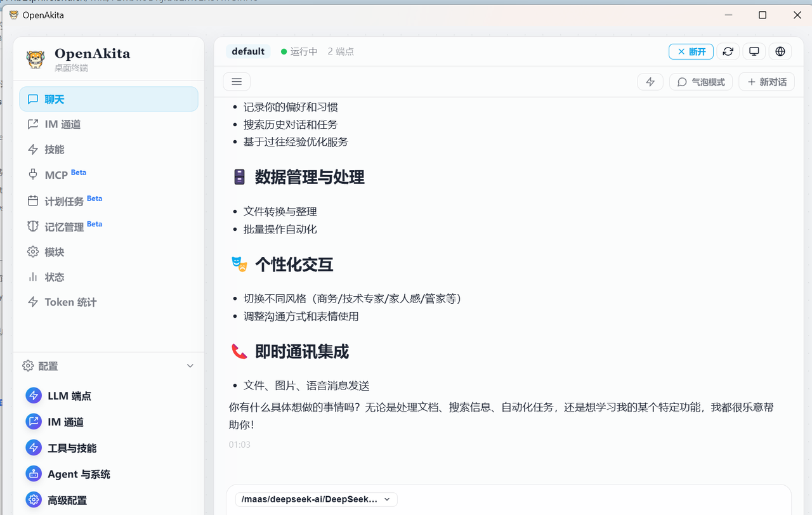Start a 新对话 new conversation
The height and width of the screenshot is (515, 812).
[x=766, y=82]
